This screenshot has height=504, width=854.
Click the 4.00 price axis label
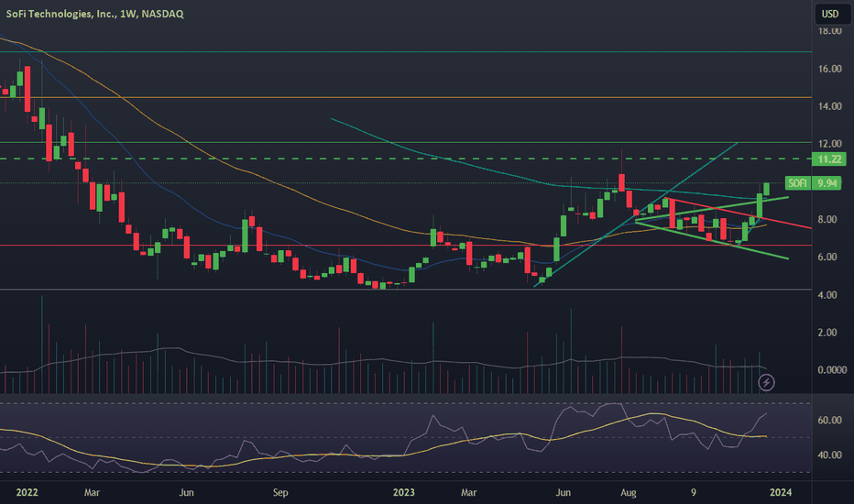click(827, 295)
